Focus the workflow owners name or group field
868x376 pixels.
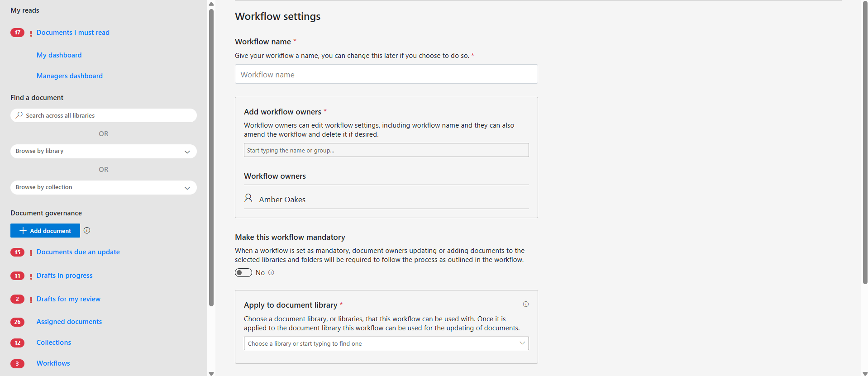tap(386, 150)
